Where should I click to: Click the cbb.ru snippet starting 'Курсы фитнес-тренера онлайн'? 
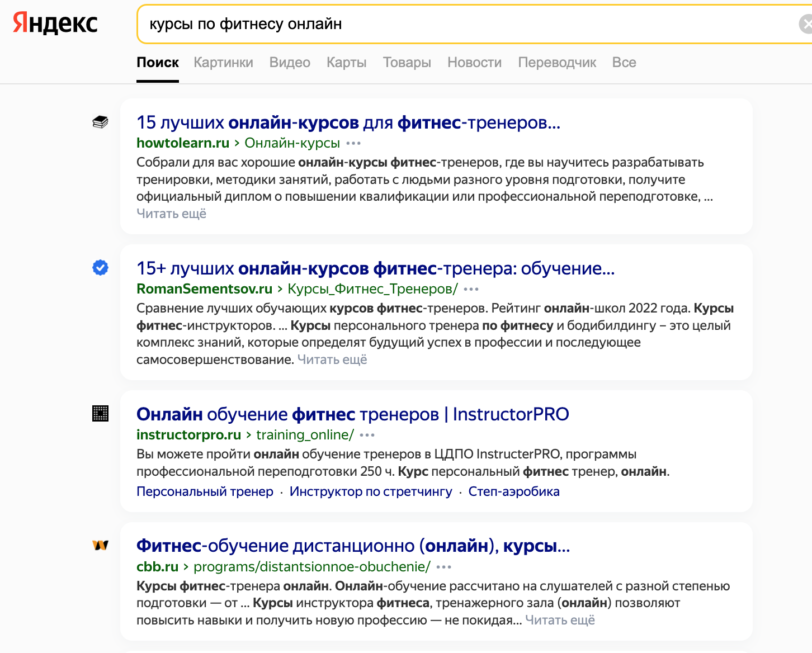point(433,603)
